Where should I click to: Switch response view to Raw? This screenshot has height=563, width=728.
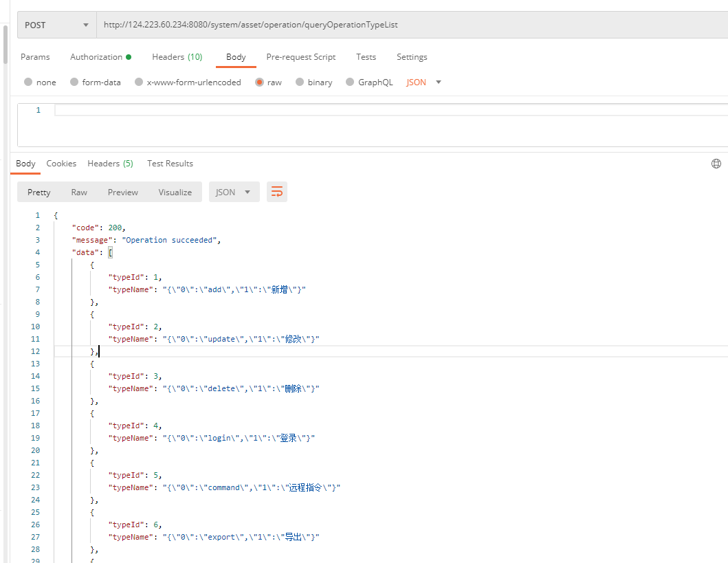[x=79, y=192]
